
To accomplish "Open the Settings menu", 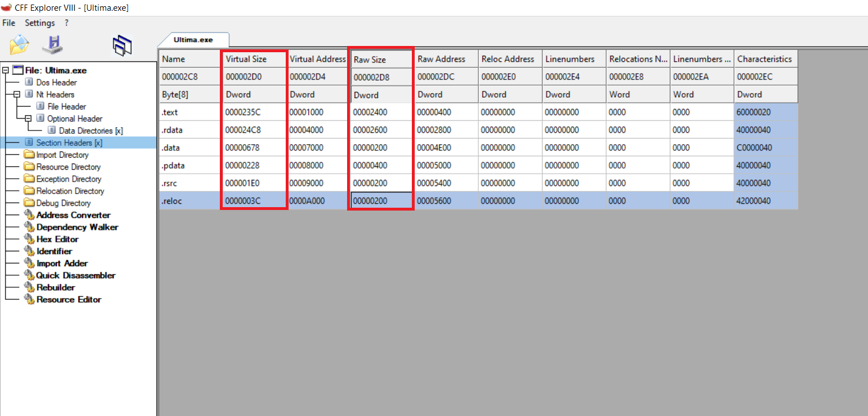I will (40, 23).
